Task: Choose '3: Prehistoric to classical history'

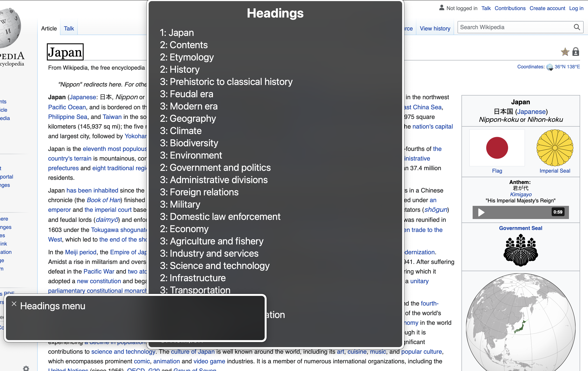Action: coord(226,81)
